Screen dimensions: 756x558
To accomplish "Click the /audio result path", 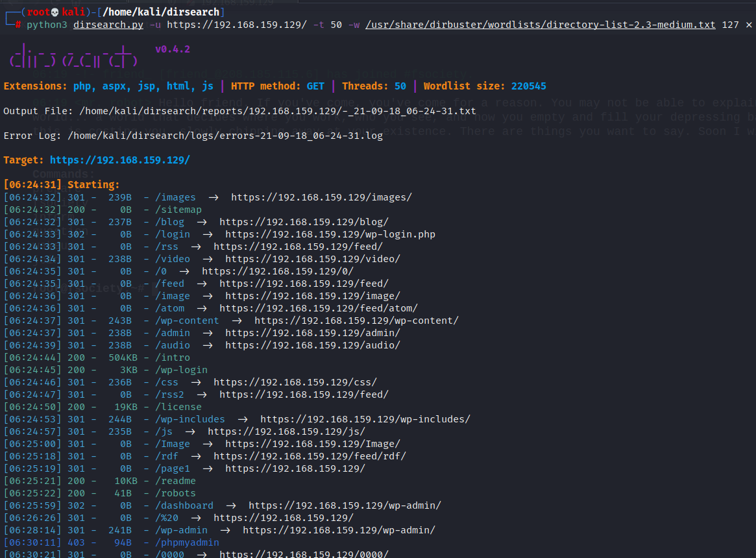I will tap(173, 345).
